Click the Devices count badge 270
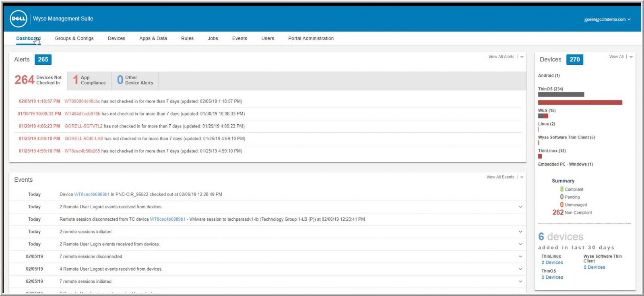Viewport: 644px width, 296px height. pyautogui.click(x=575, y=60)
